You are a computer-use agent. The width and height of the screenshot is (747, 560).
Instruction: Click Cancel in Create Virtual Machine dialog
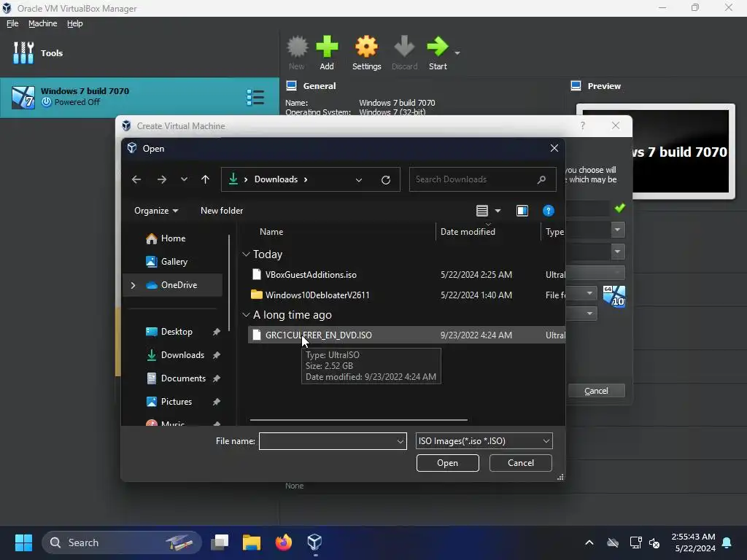[x=596, y=391]
